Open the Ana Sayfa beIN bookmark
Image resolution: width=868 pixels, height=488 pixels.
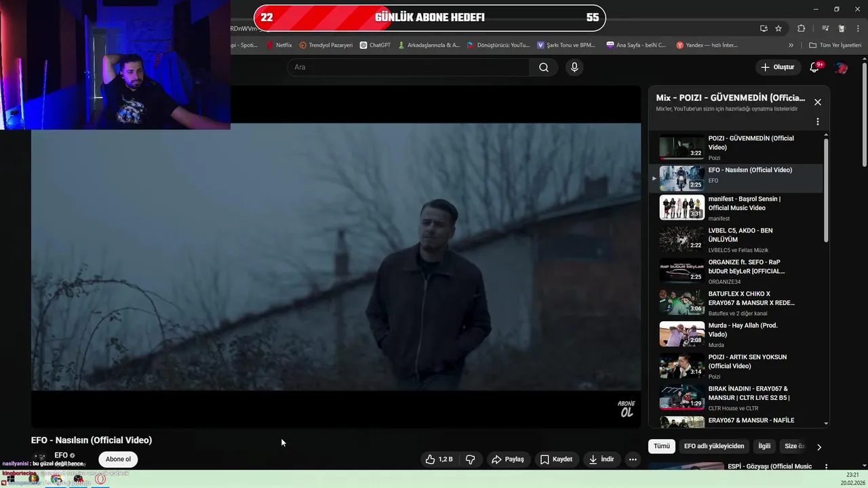pos(636,45)
